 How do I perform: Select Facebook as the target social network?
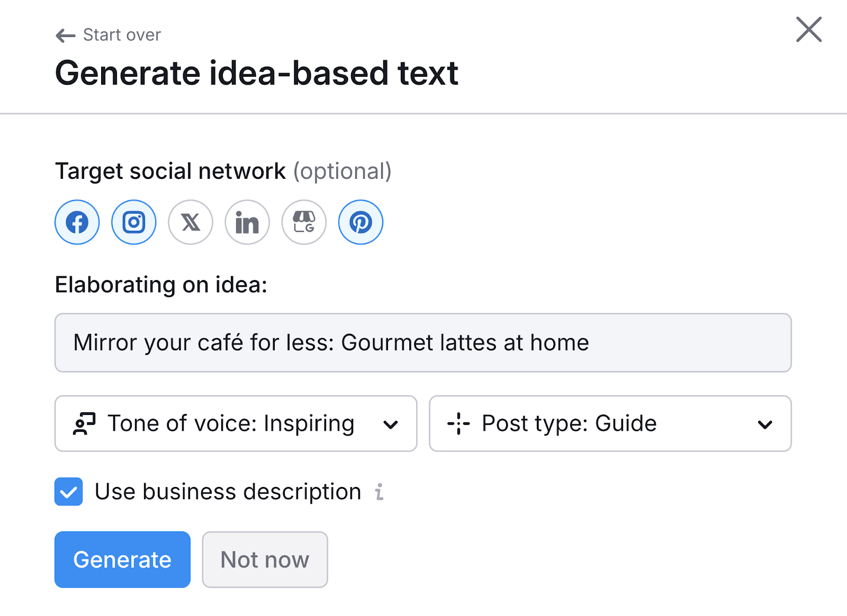click(x=77, y=222)
